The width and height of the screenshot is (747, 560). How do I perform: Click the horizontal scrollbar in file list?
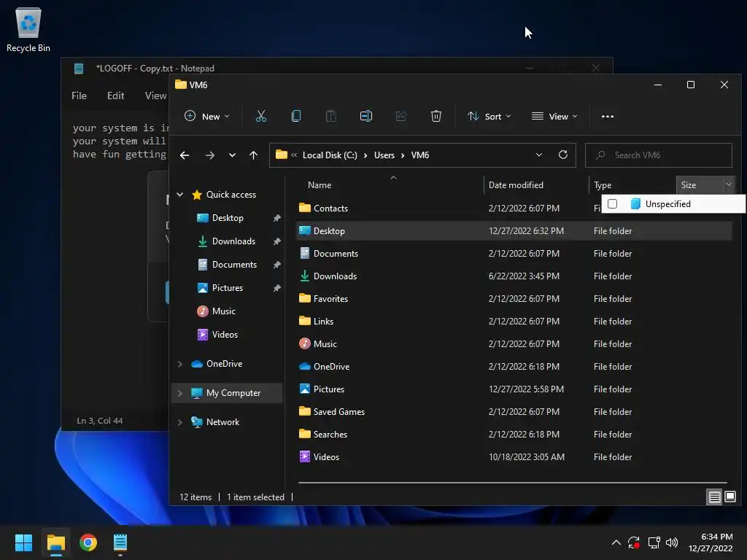tap(513, 483)
